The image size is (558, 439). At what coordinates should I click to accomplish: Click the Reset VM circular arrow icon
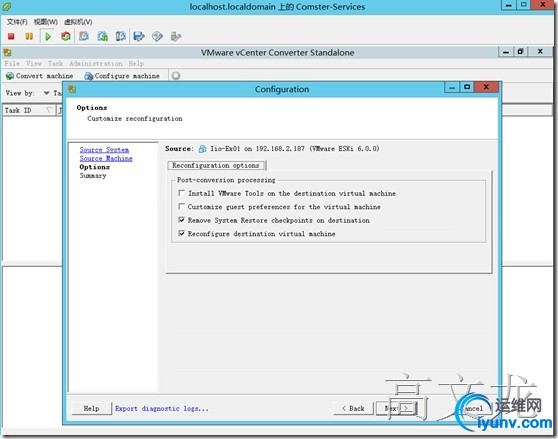[x=65, y=36]
